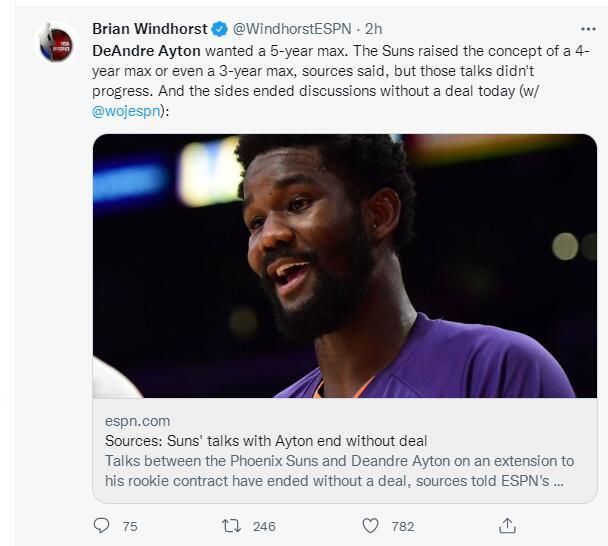Click the espn.com domain label

137,421
